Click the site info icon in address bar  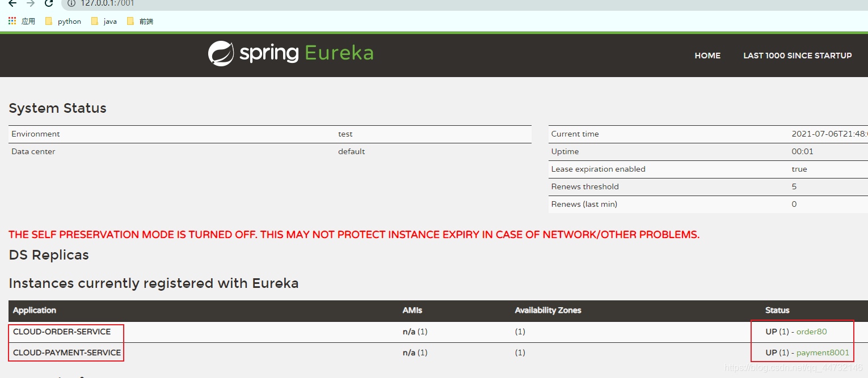pyautogui.click(x=71, y=3)
